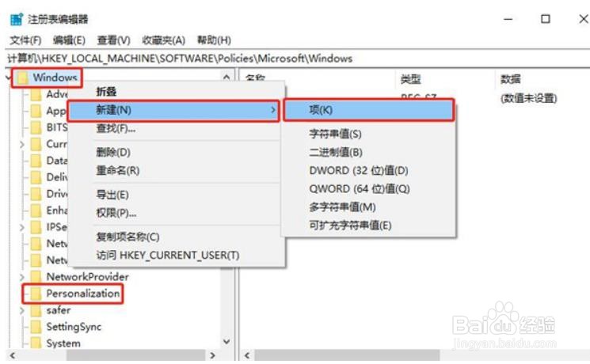This screenshot has width=590, height=364.
Task: Click the values pane horizontal scrollbar thumb
Action: tap(347, 355)
